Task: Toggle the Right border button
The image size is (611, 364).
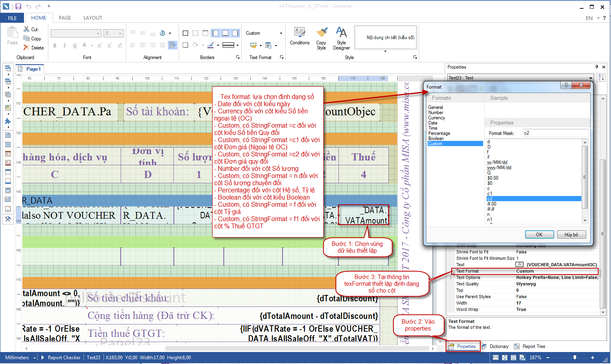Action: click(235, 33)
